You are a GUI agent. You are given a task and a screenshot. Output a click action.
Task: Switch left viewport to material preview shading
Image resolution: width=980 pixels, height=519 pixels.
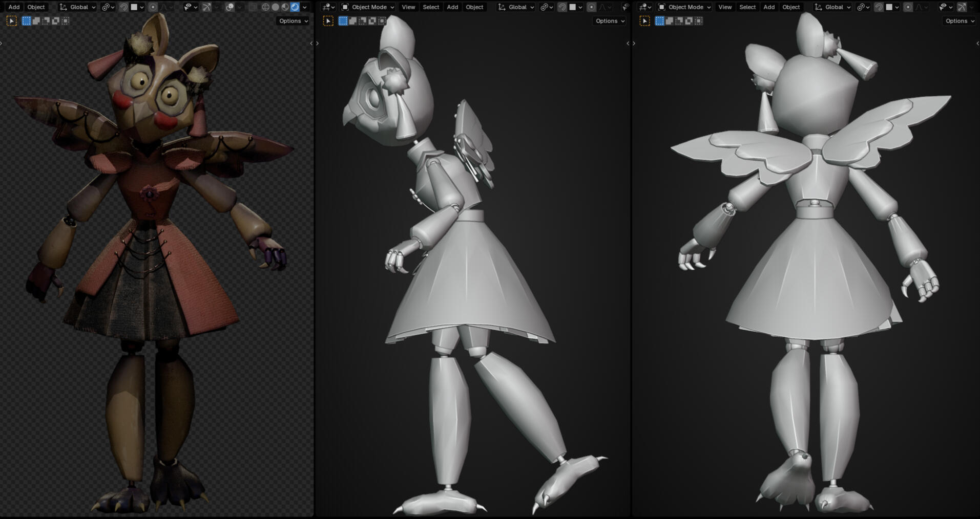[285, 7]
